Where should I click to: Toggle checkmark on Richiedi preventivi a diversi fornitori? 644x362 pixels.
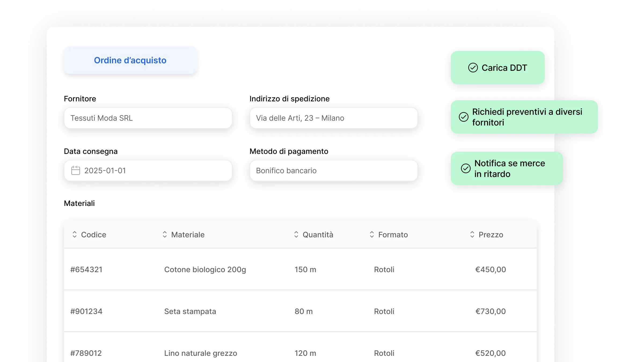[463, 117]
